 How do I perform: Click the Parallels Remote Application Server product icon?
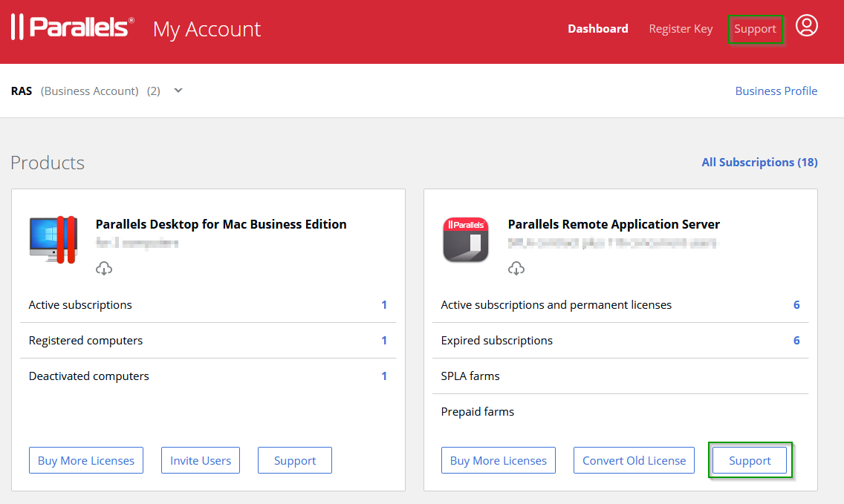tap(466, 239)
